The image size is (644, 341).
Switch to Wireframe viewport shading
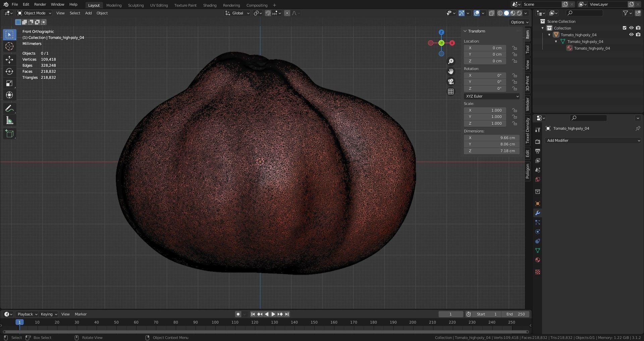(500, 13)
